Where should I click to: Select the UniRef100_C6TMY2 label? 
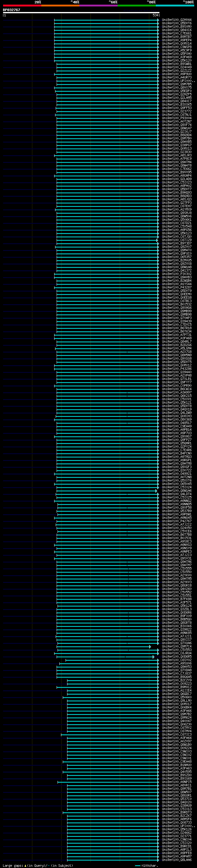point(177,728)
